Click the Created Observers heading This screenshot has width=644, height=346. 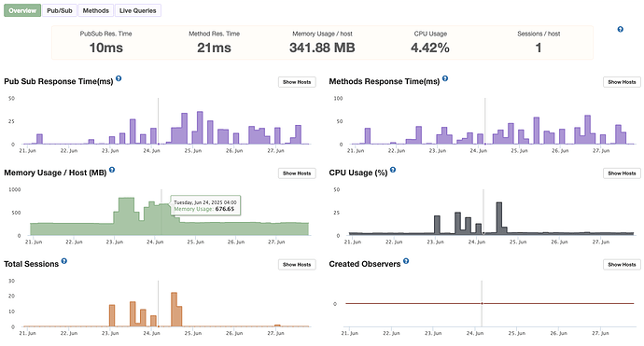(x=365, y=264)
